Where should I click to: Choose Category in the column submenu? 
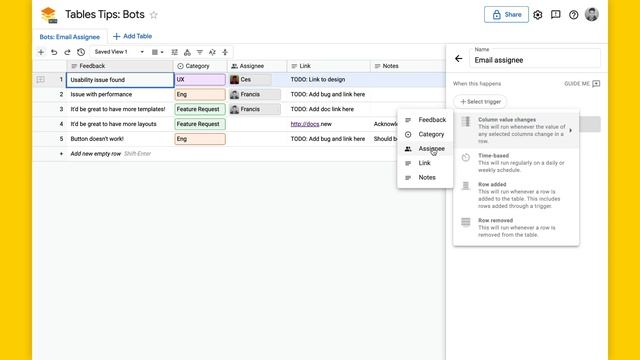(425, 134)
